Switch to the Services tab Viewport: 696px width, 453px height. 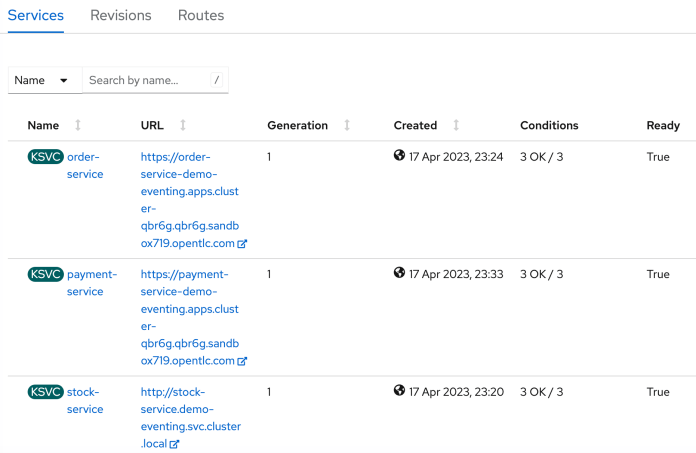[36, 16]
